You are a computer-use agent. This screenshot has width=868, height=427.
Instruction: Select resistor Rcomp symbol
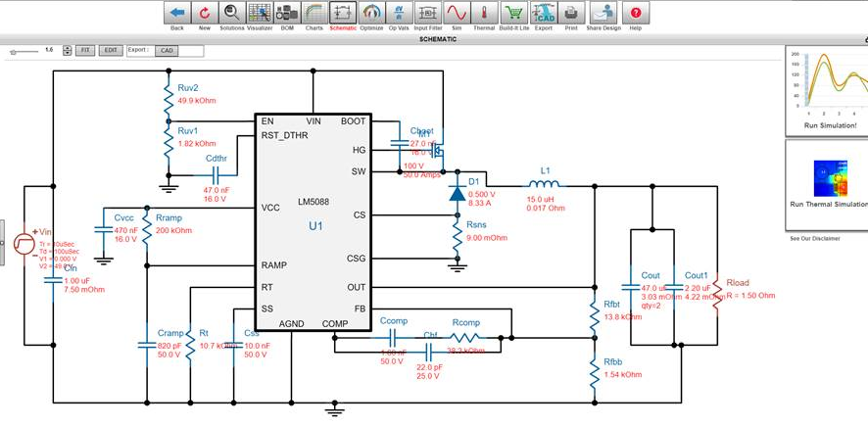click(465, 338)
